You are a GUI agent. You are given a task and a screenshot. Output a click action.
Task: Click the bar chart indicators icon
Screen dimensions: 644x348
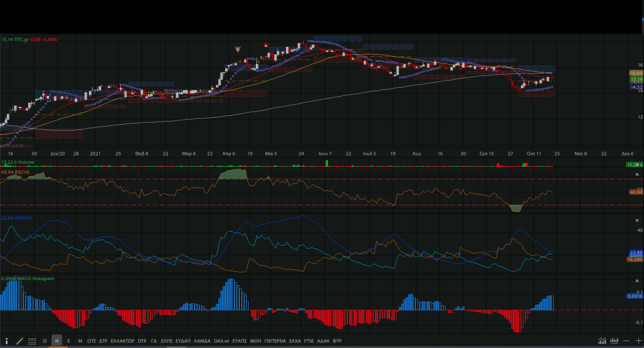614,342
